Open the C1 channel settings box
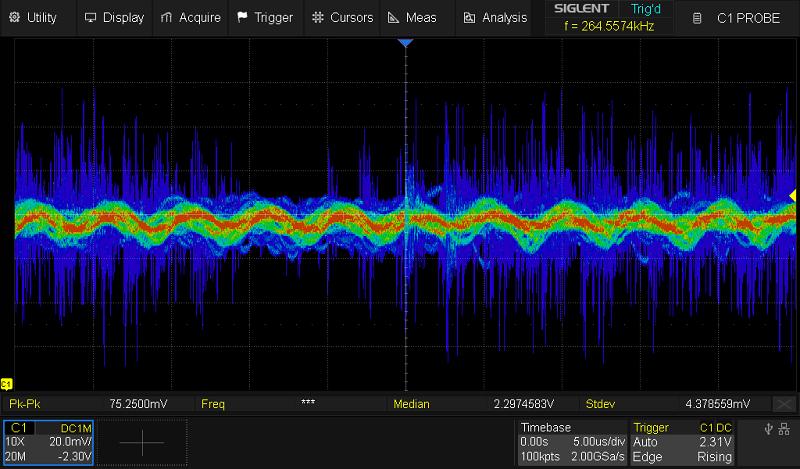The height and width of the screenshot is (469, 800). [x=50, y=442]
